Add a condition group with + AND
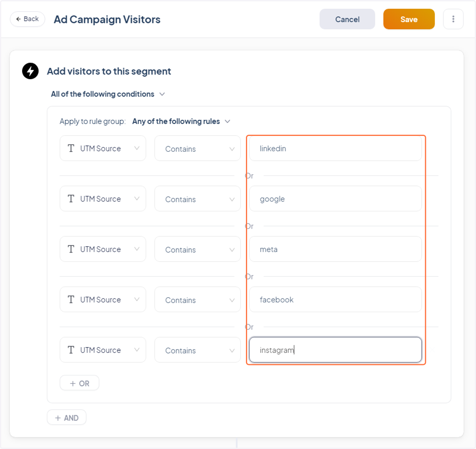 tap(67, 417)
